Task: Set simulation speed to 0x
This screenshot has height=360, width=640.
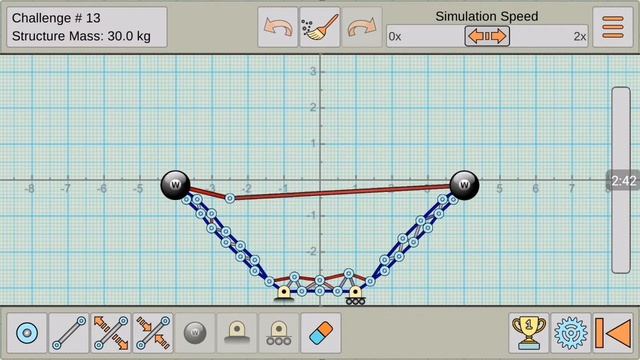Action: [x=395, y=37]
